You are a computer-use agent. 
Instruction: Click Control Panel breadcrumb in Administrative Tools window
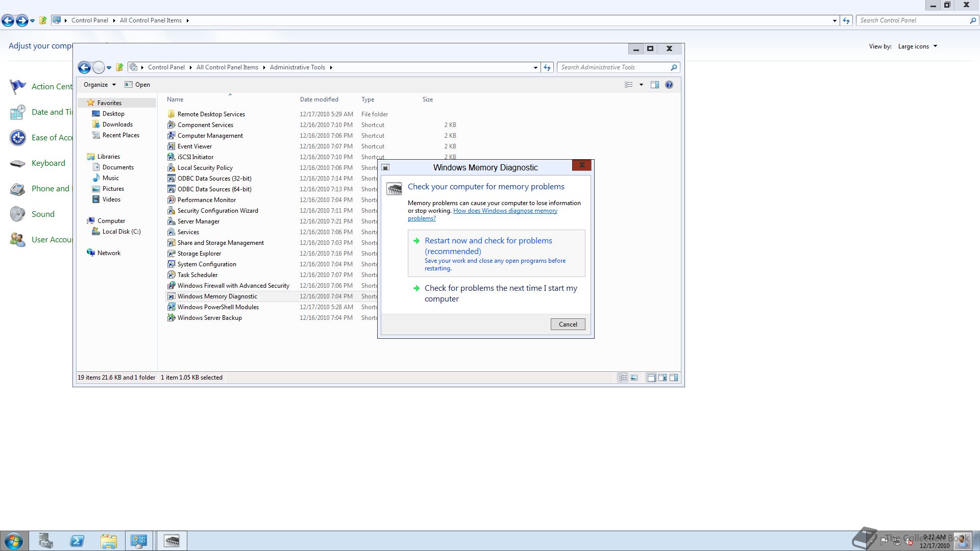pyautogui.click(x=166, y=67)
